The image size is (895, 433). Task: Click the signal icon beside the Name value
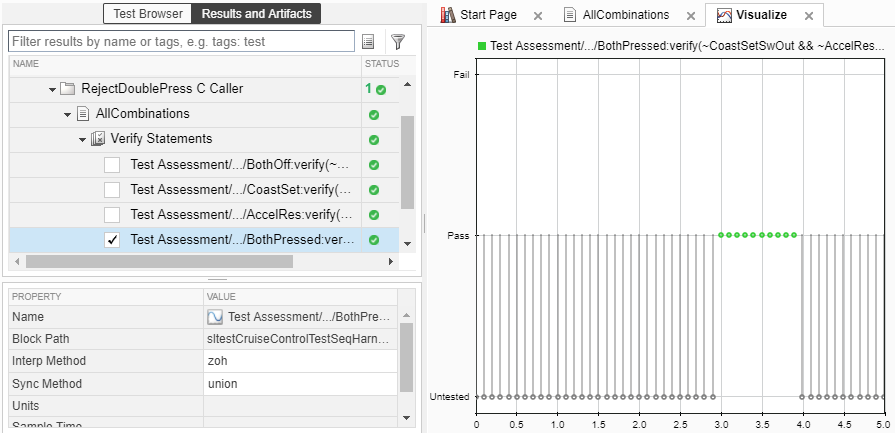tap(214, 317)
